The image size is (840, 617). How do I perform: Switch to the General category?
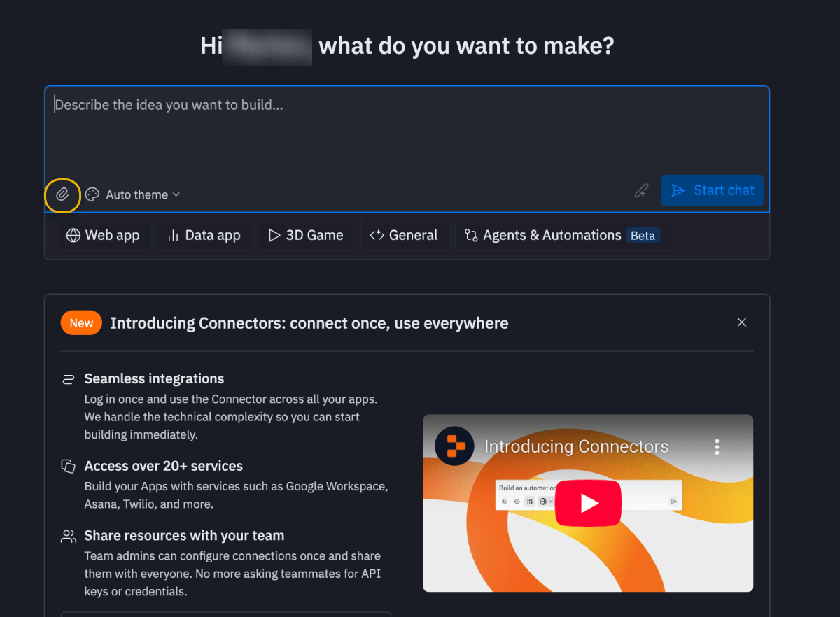[405, 235]
